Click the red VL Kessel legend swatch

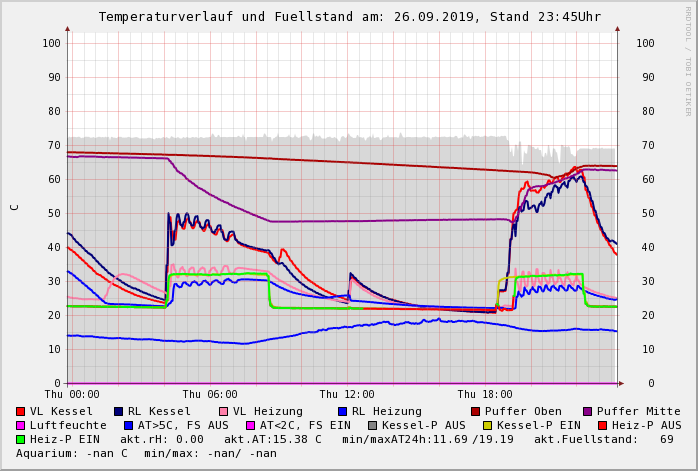coord(21,411)
